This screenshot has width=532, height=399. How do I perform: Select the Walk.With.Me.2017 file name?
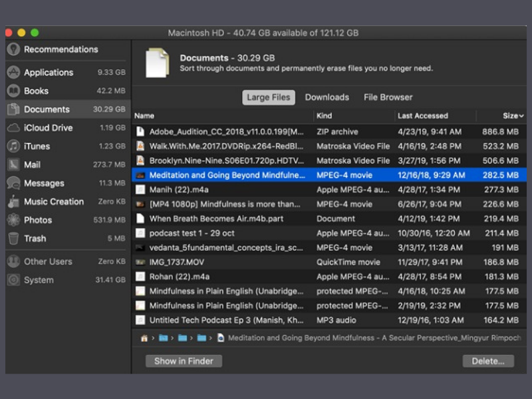click(x=227, y=146)
